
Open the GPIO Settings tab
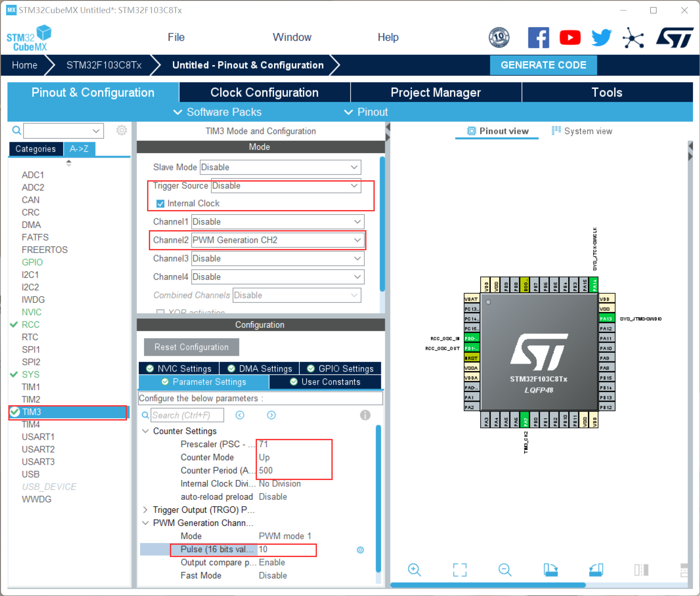coord(340,368)
